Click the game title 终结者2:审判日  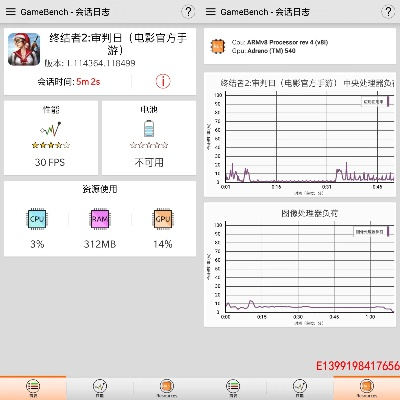(118, 44)
